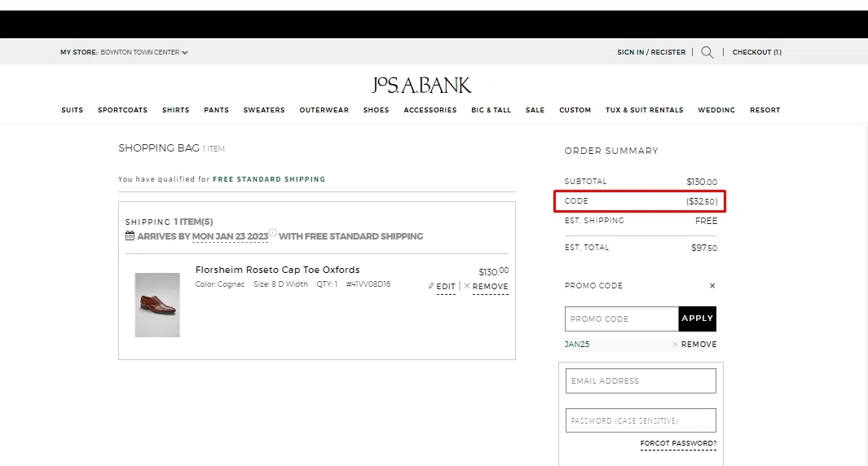Click the Order Summary heading
This screenshot has width=868, height=466.
click(611, 151)
